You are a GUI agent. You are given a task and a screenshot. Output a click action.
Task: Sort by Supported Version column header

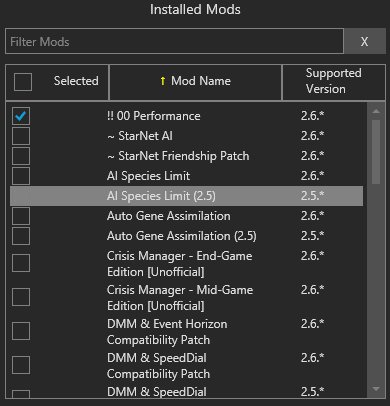(x=334, y=81)
